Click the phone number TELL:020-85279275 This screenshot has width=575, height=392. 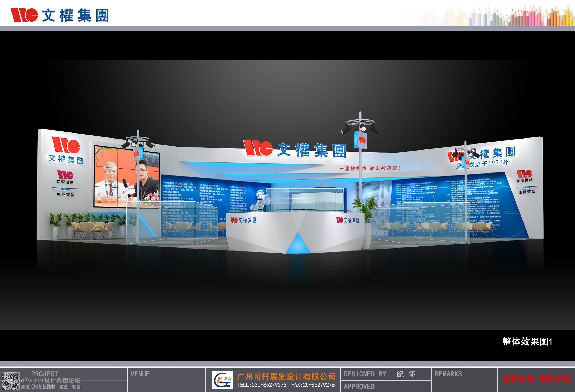(262, 385)
